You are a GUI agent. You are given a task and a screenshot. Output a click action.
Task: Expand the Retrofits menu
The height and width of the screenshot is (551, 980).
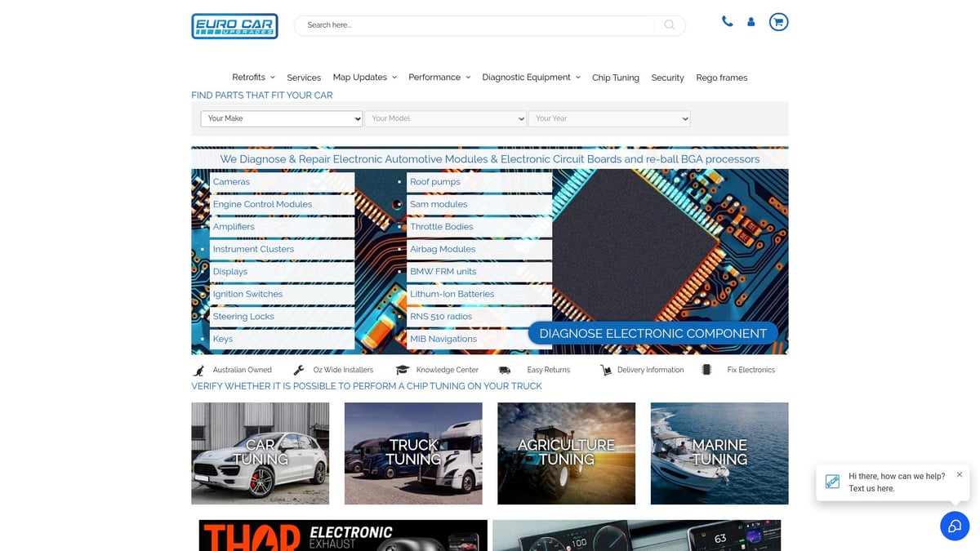click(x=253, y=77)
